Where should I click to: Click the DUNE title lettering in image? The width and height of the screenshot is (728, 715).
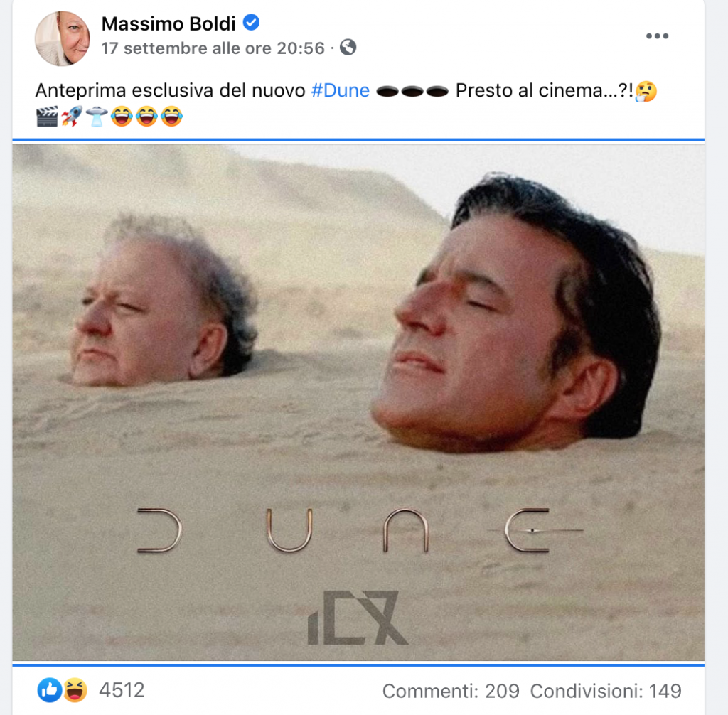[360, 530]
